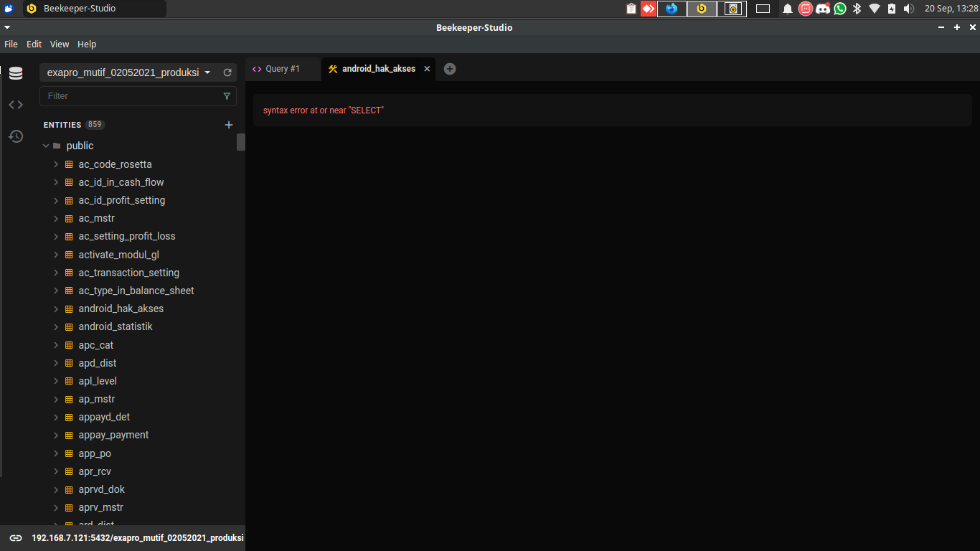Switch to the Query #1 tab
Image resolution: width=980 pixels, height=551 pixels.
coord(283,68)
